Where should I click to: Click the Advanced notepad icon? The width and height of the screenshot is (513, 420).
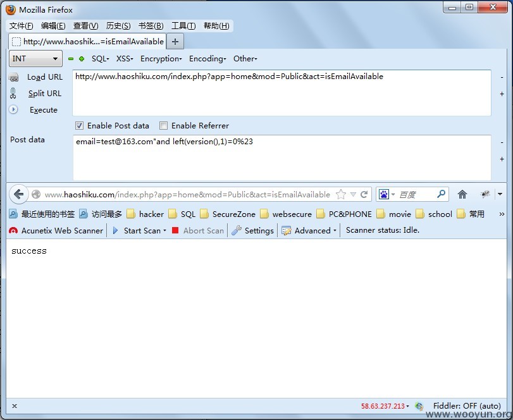click(x=287, y=231)
